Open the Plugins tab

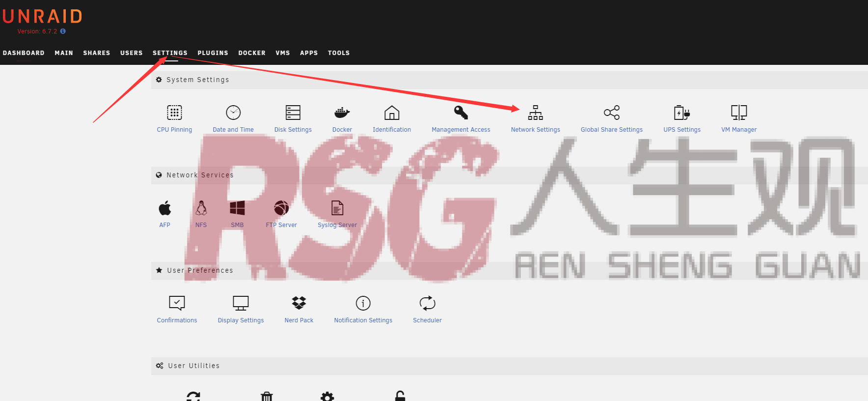coord(213,53)
